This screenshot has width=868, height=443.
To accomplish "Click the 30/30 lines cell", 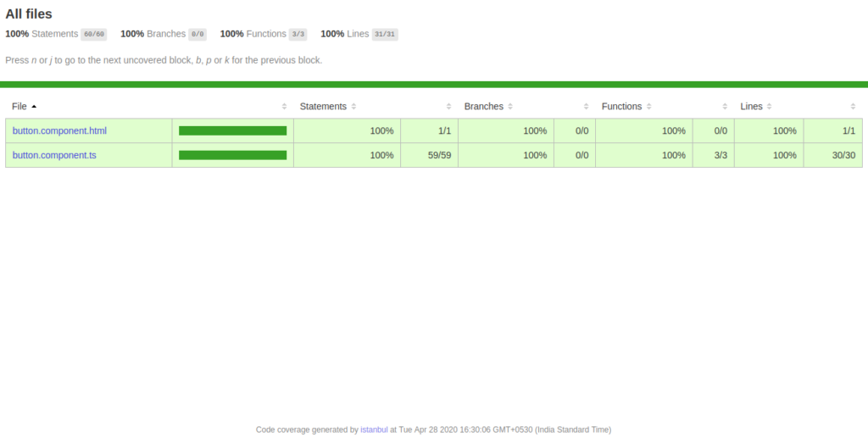I will (832, 155).
